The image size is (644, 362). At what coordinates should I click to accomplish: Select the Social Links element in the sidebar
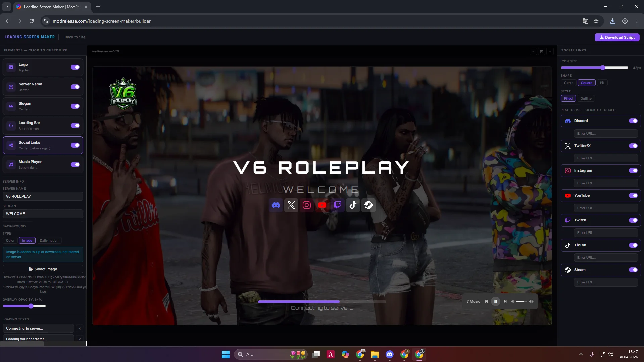43,145
